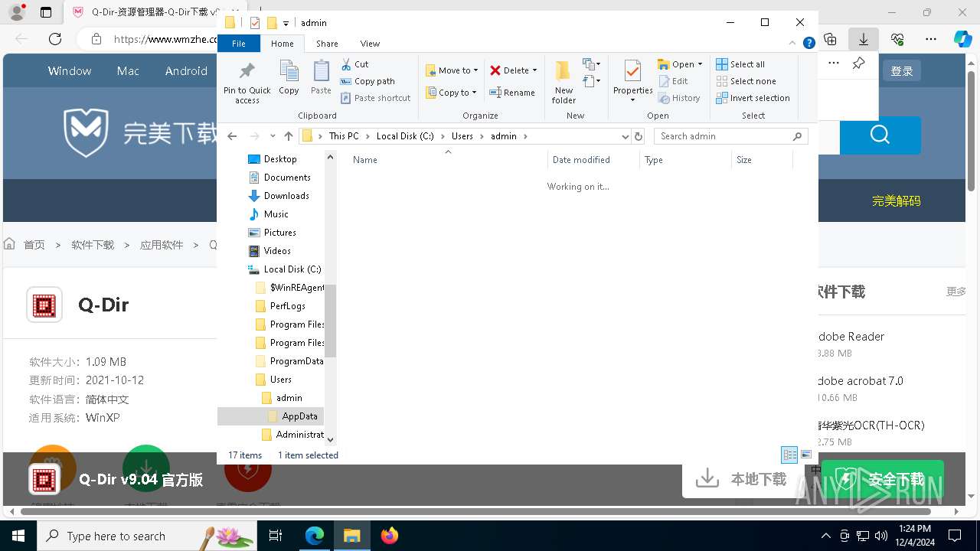Open the Open button dropdown arrow
The width and height of the screenshot is (980, 551).
point(700,64)
